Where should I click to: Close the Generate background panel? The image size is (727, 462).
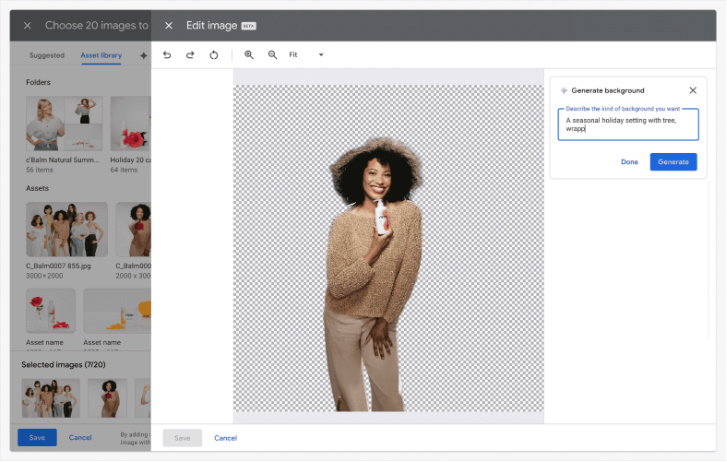pos(693,90)
